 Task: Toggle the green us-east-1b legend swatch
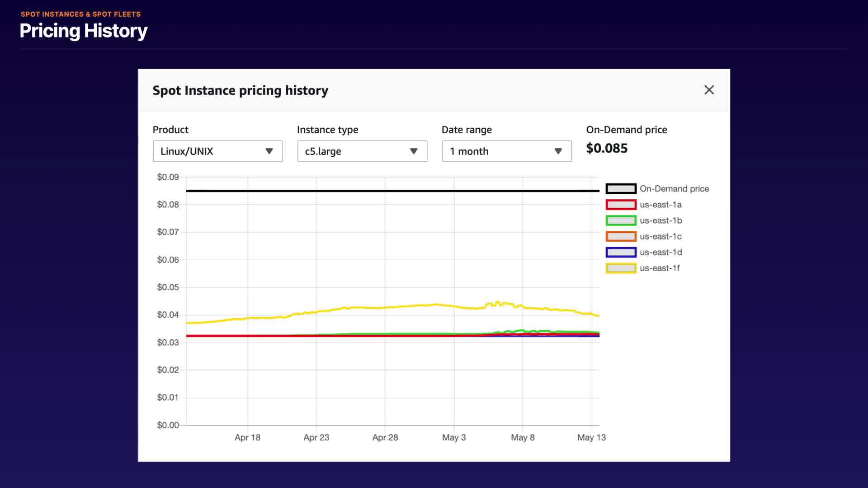click(x=621, y=221)
